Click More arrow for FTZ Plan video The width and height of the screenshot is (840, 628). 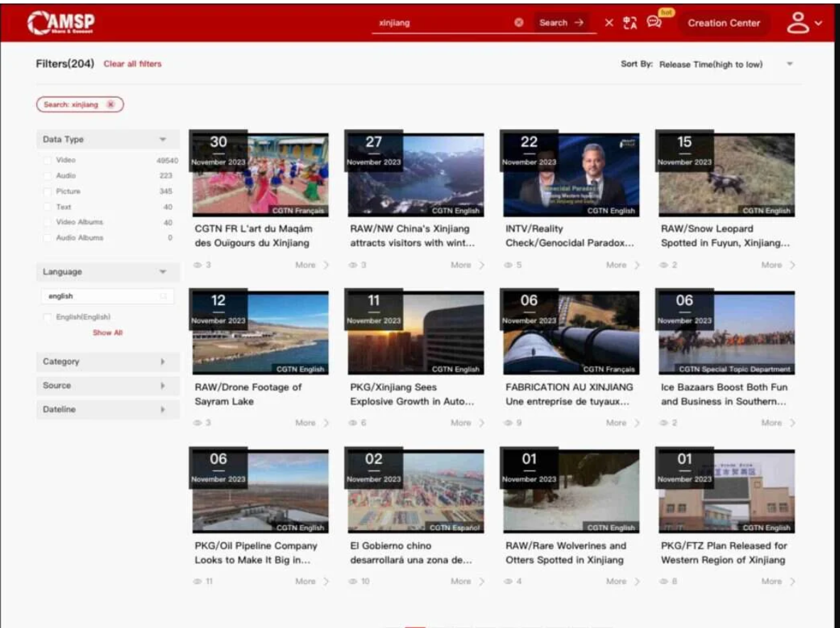click(x=792, y=581)
